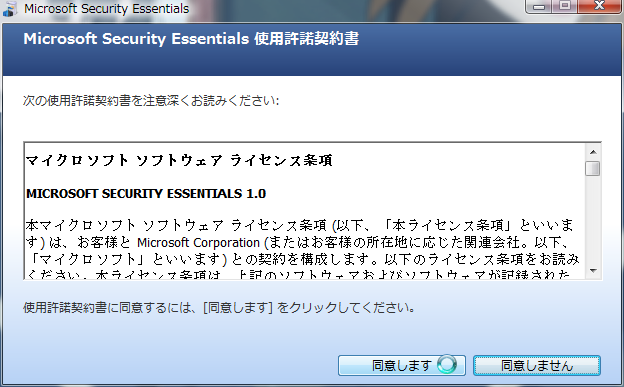
Task: Click the 使用許諾契約書 banner title
Action: coord(191,39)
